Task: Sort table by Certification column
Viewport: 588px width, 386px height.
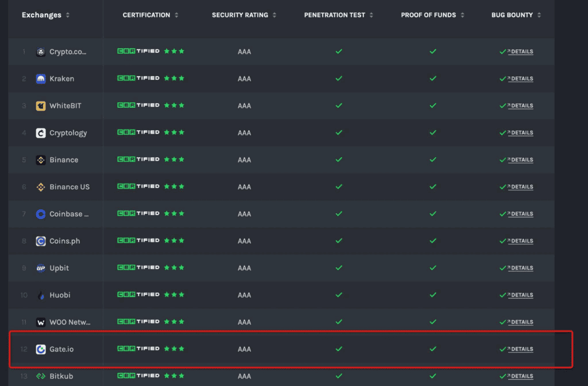Action: click(176, 15)
